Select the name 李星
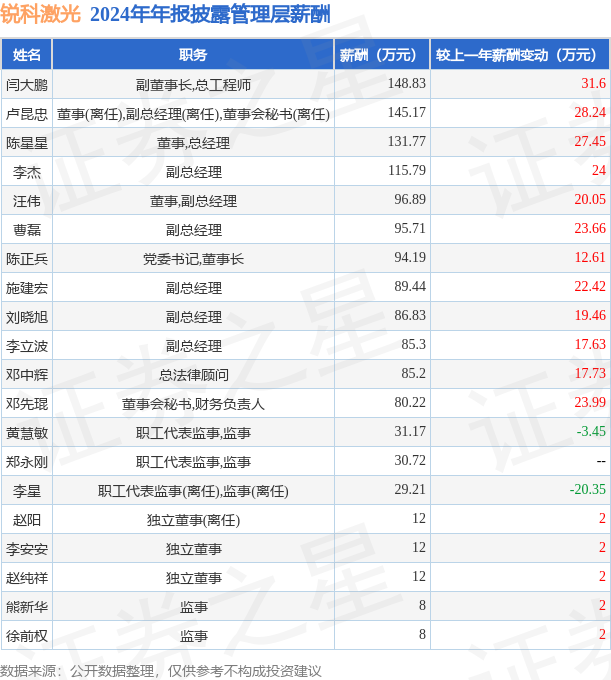611x680 pixels. 26,491
